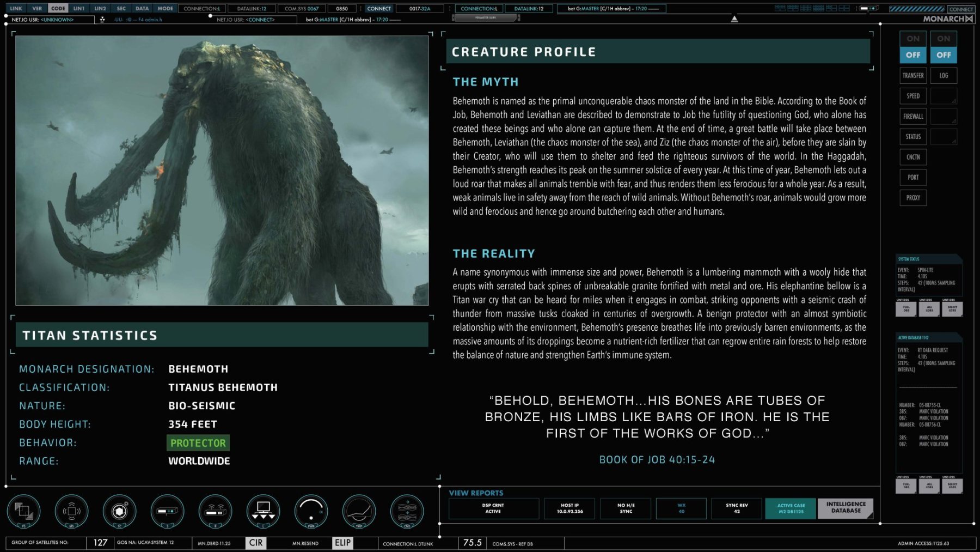The width and height of the screenshot is (980, 552).
Task: Open the dropdown beside FIREWALL
Action: pos(944,116)
